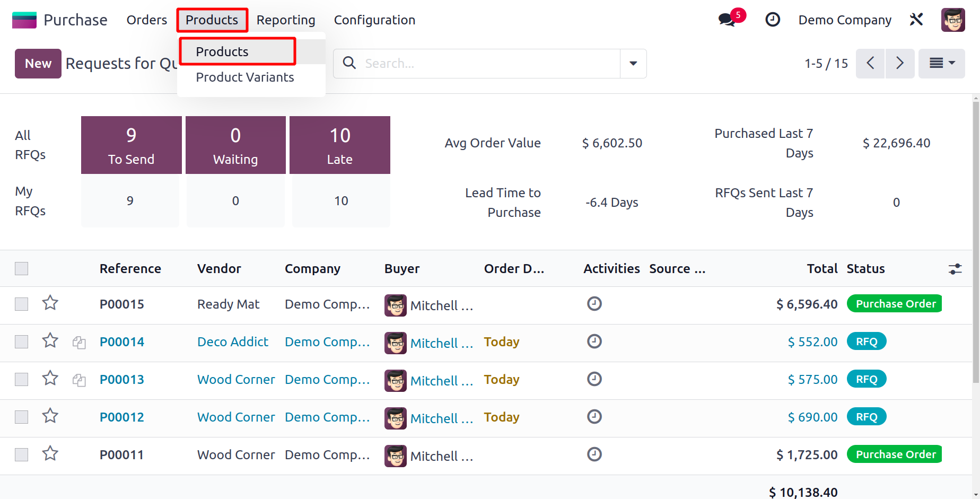Filter by the Late RFQs card

(x=339, y=145)
